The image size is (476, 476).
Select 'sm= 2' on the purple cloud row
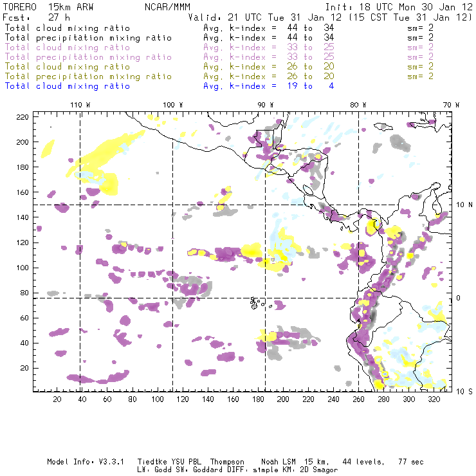tap(420, 48)
